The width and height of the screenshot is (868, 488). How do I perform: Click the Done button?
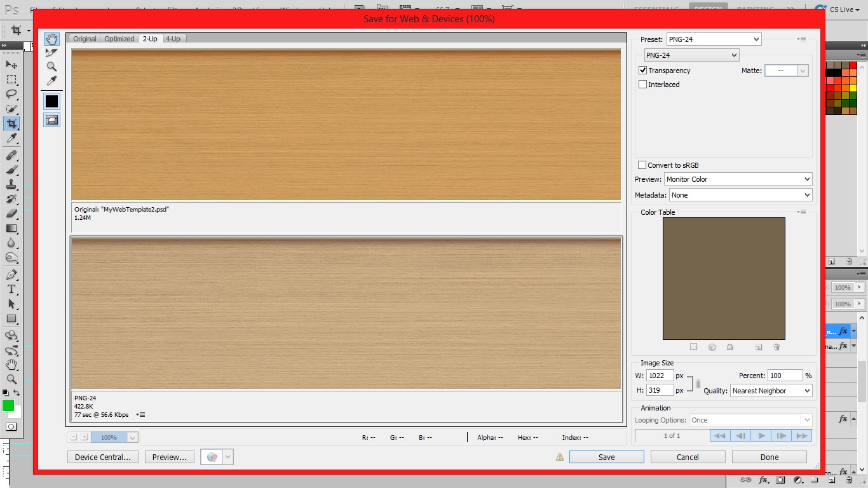pyautogui.click(x=770, y=457)
